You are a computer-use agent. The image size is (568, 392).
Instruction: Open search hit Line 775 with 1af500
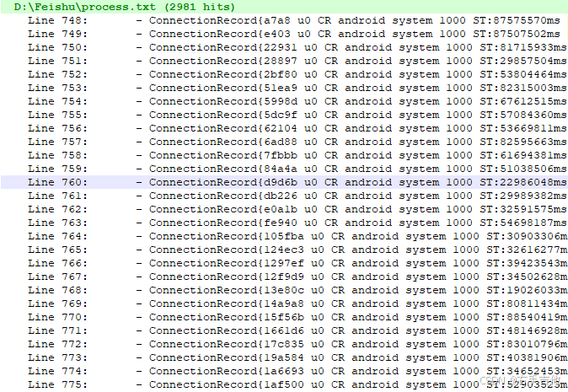click(284, 384)
